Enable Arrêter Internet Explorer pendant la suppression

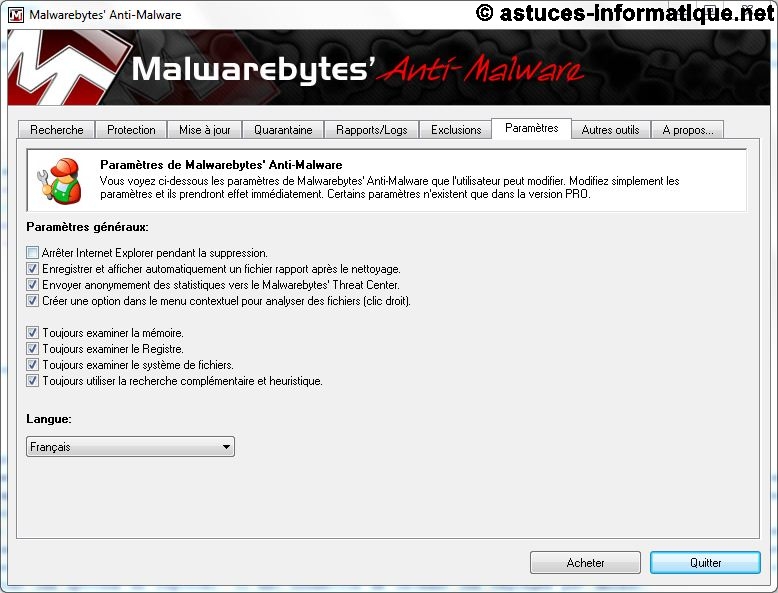[x=32, y=253]
